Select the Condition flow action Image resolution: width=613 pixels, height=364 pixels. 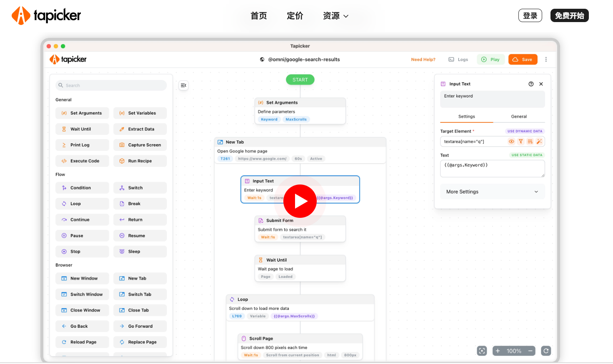[82, 188]
